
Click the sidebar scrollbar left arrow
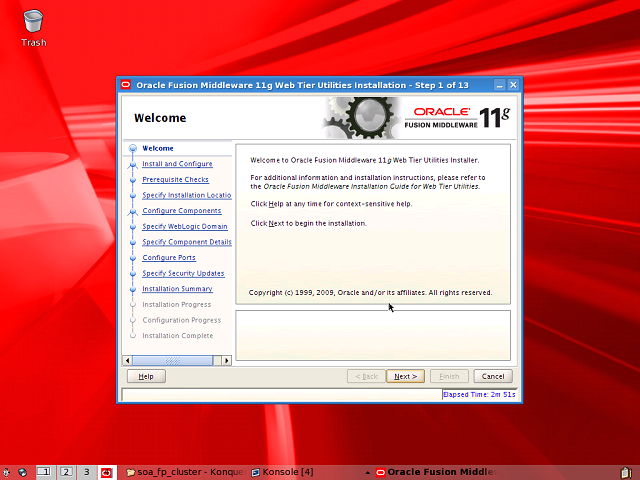[127, 360]
